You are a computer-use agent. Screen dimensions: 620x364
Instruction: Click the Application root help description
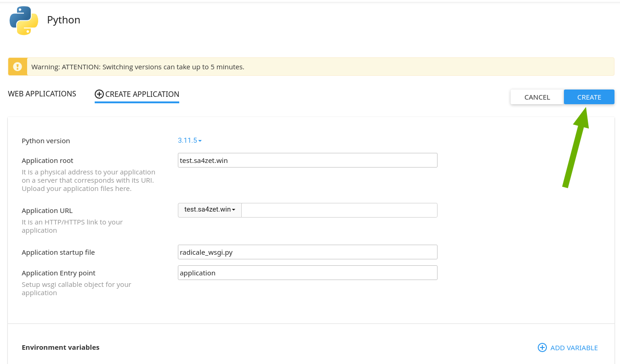(88, 180)
